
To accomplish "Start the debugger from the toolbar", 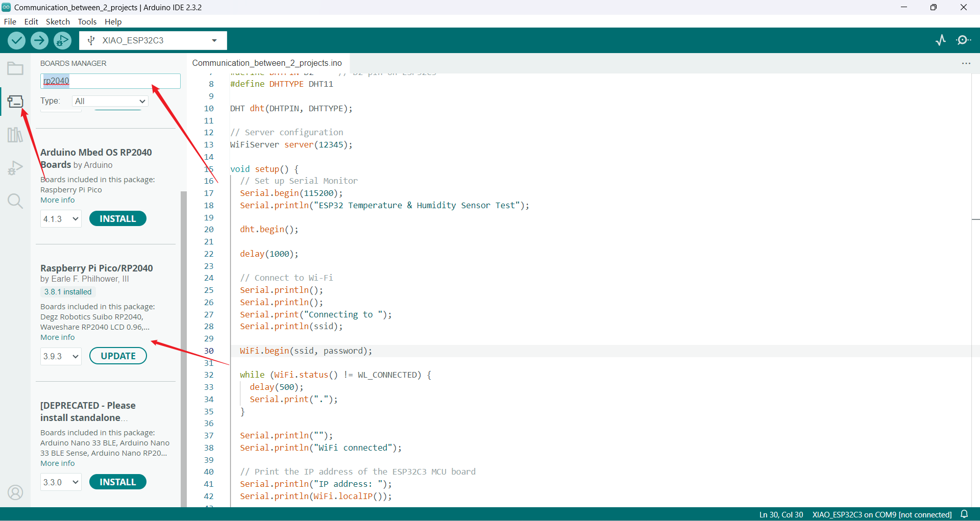I will click(62, 40).
